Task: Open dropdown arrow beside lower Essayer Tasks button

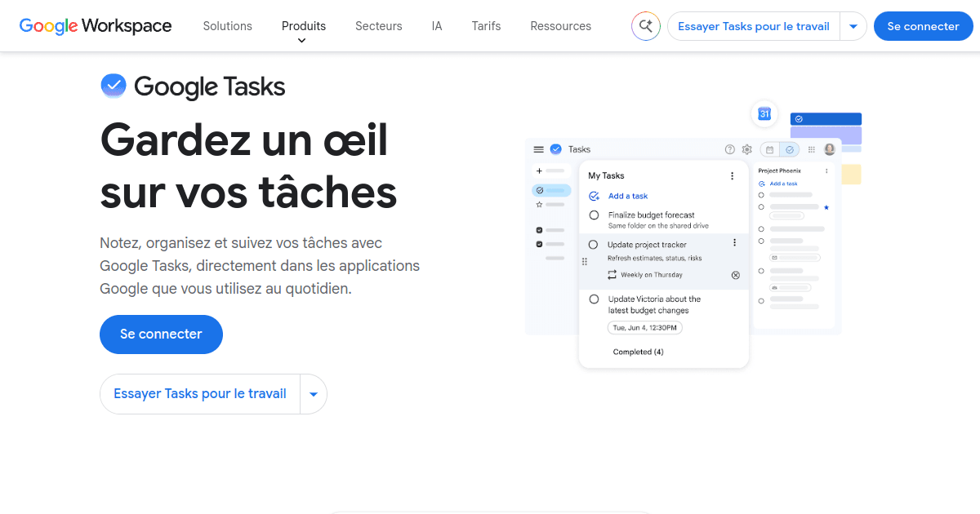Action: pos(314,394)
